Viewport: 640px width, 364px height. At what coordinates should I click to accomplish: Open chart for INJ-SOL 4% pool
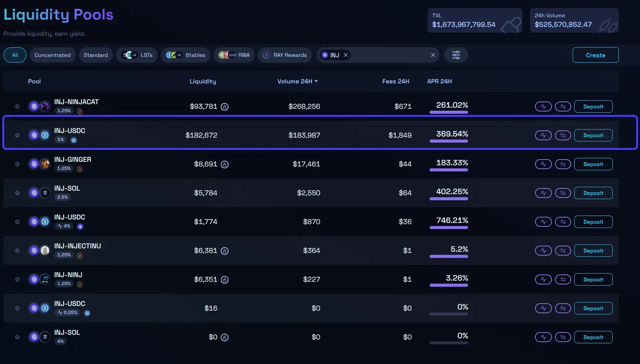543,337
